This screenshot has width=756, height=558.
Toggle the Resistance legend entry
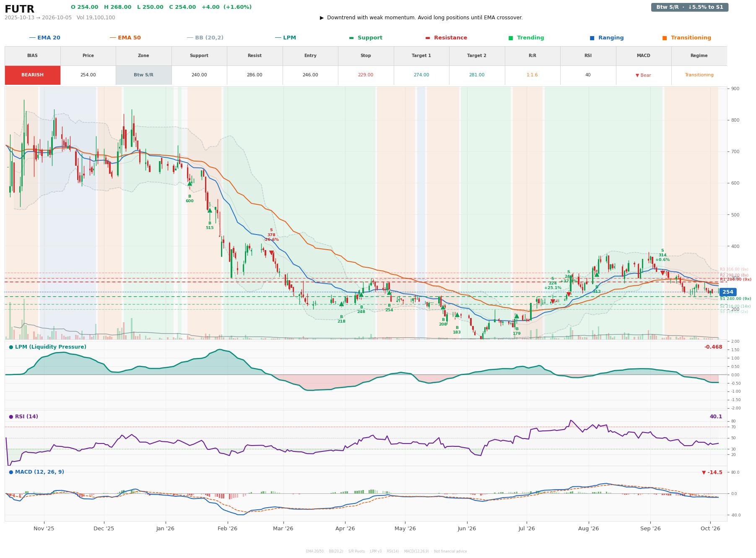(x=446, y=38)
